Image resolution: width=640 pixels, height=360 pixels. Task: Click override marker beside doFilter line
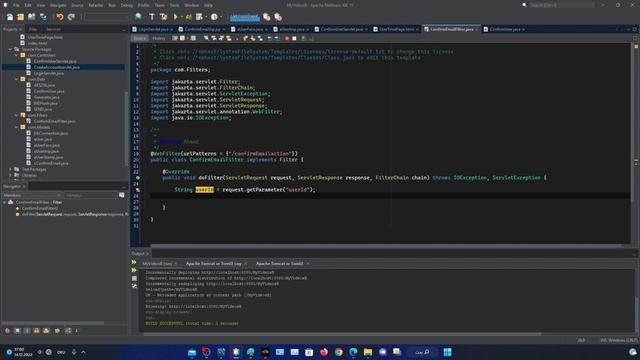(x=138, y=178)
